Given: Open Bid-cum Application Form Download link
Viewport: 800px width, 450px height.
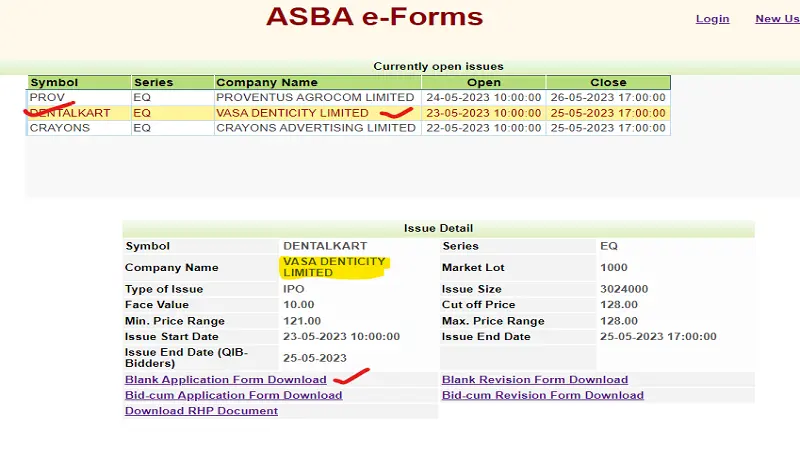Looking at the screenshot, I should click(x=233, y=395).
